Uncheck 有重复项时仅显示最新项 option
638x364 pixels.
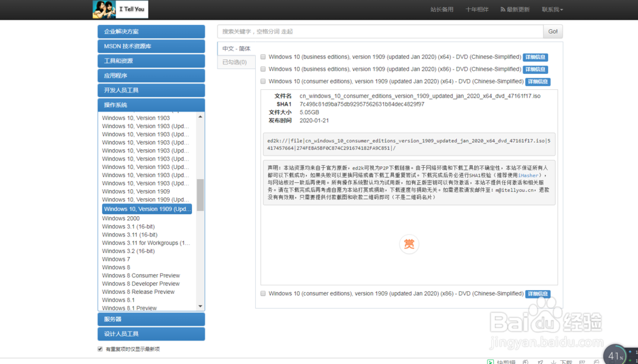tap(100, 349)
